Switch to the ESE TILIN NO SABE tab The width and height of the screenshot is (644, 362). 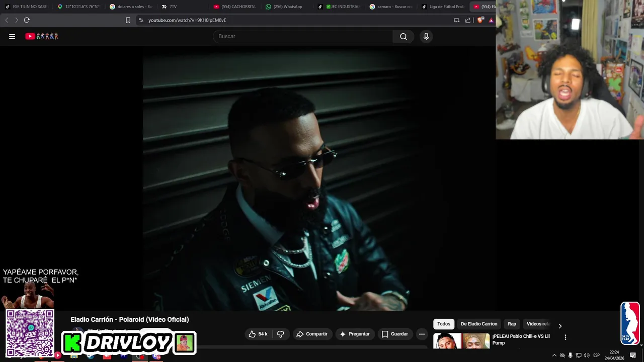(x=26, y=7)
